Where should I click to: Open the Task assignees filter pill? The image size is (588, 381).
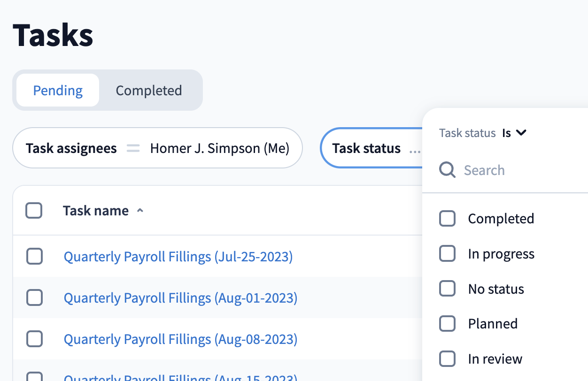[x=157, y=149]
